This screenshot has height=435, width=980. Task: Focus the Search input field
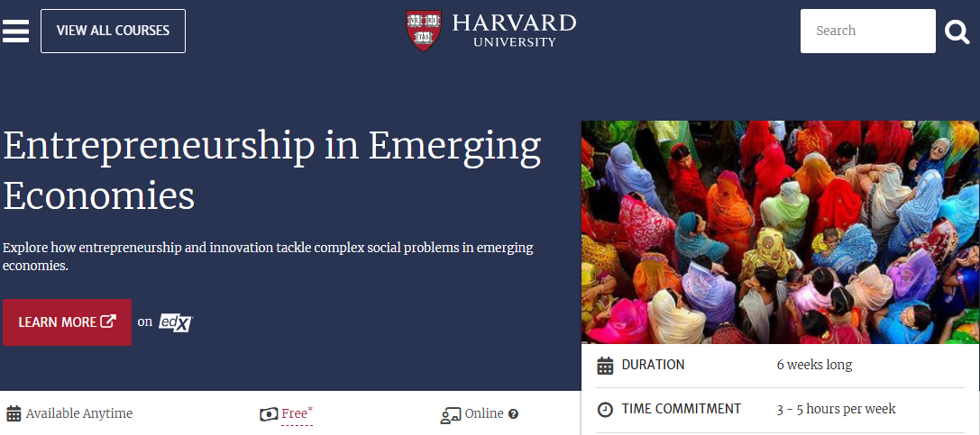pos(867,32)
